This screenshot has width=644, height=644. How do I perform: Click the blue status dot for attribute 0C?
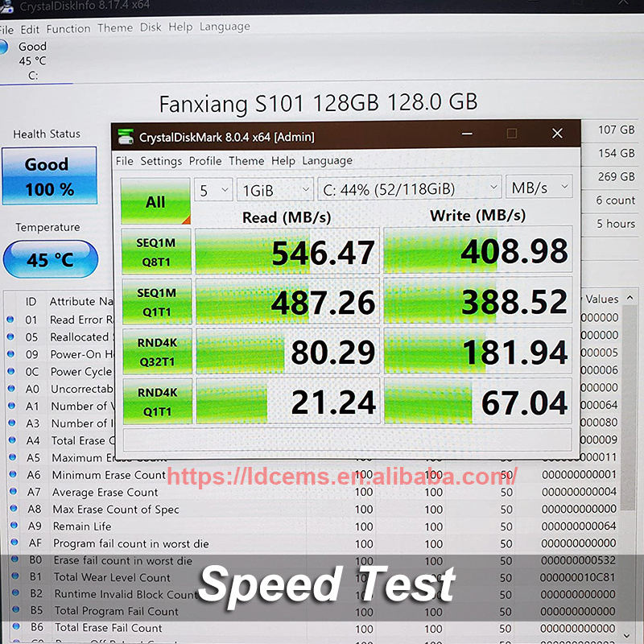pos(11,371)
